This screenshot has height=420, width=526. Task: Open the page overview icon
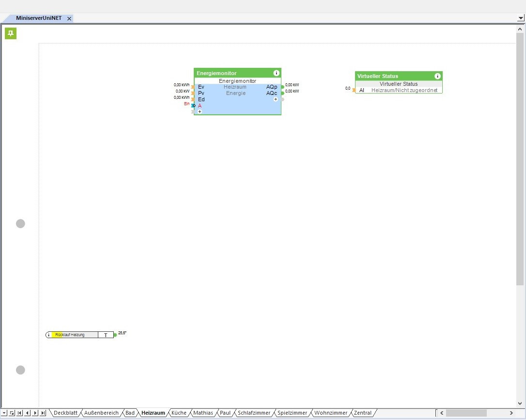[12, 413]
